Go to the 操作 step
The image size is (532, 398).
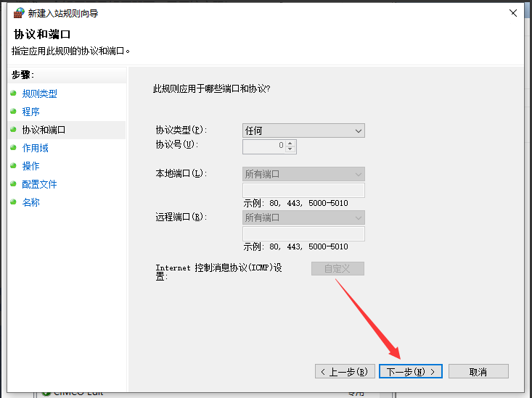[31, 166]
